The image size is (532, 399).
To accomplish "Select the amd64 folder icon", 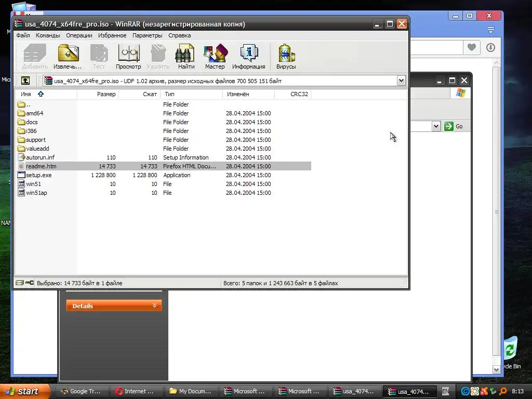I will click(21, 113).
